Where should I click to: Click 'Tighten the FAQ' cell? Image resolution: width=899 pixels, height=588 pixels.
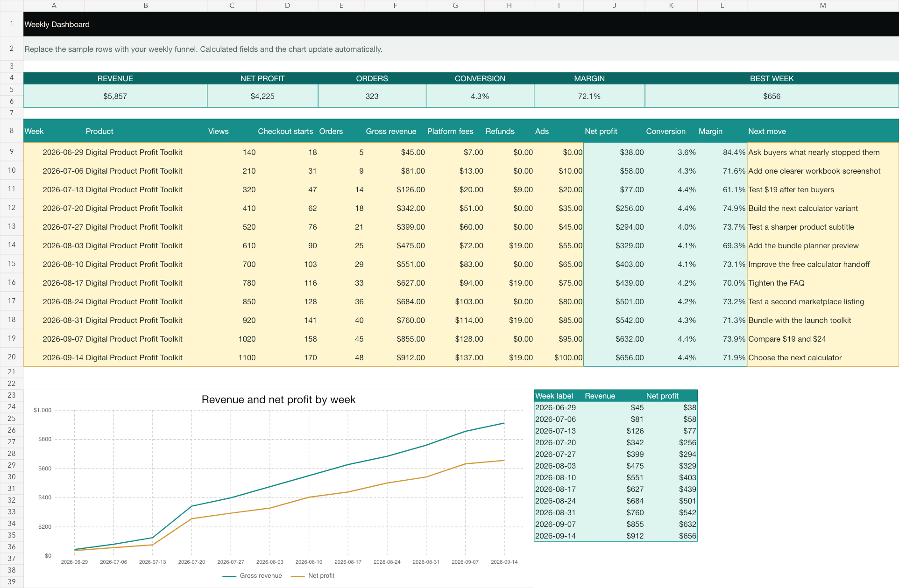coord(823,283)
